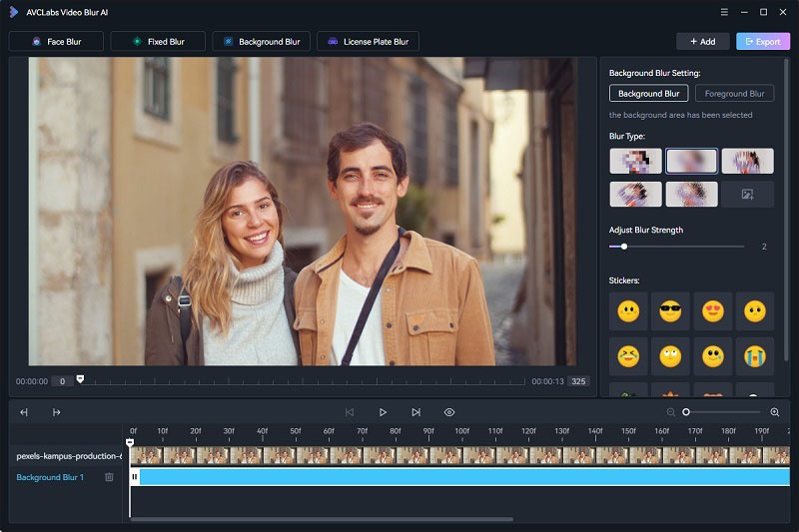Click the preview scrubber playhead marker
This screenshot has height=532, width=799.
tap(80, 378)
